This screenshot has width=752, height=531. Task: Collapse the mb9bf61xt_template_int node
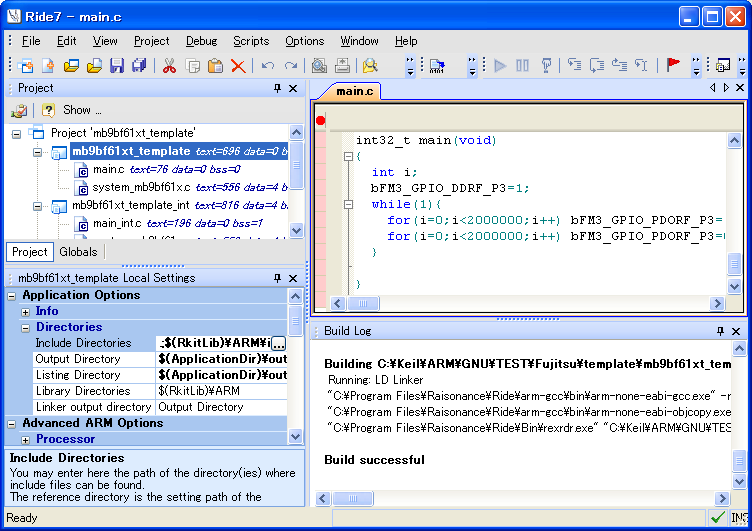click(37, 206)
